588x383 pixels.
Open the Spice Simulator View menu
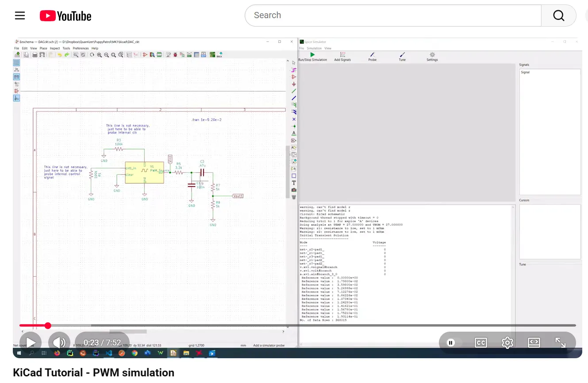[328, 48]
